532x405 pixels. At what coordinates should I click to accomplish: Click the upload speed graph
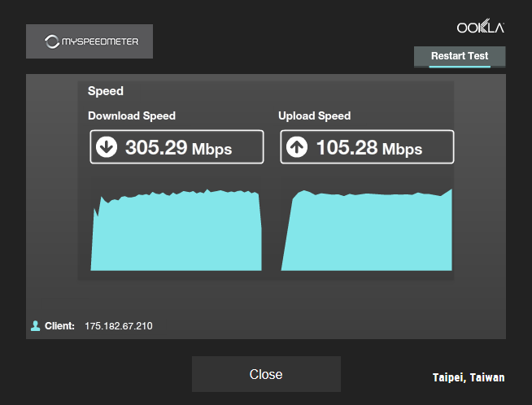point(366,229)
